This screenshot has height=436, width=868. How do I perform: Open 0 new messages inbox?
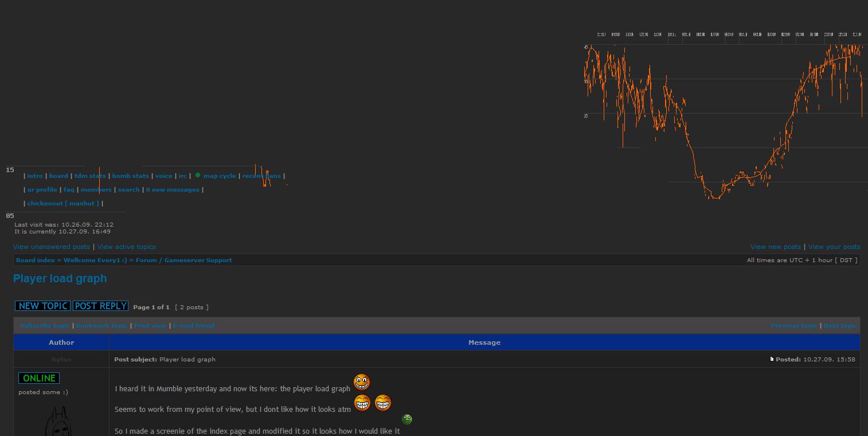pyautogui.click(x=173, y=190)
